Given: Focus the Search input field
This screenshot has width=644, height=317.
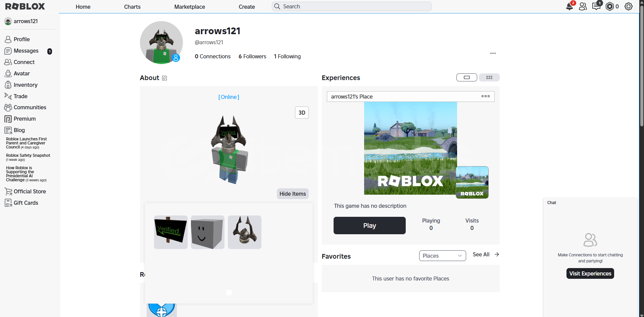Looking at the screenshot, I should coord(352,6).
